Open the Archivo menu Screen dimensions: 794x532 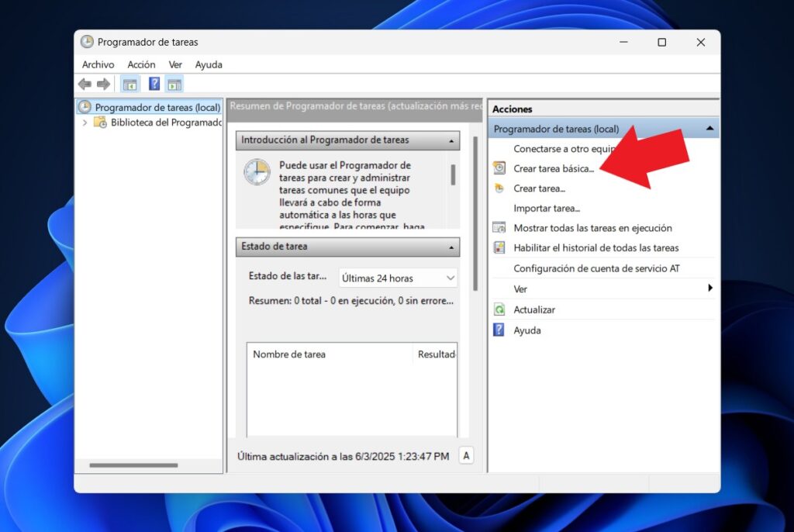point(97,64)
